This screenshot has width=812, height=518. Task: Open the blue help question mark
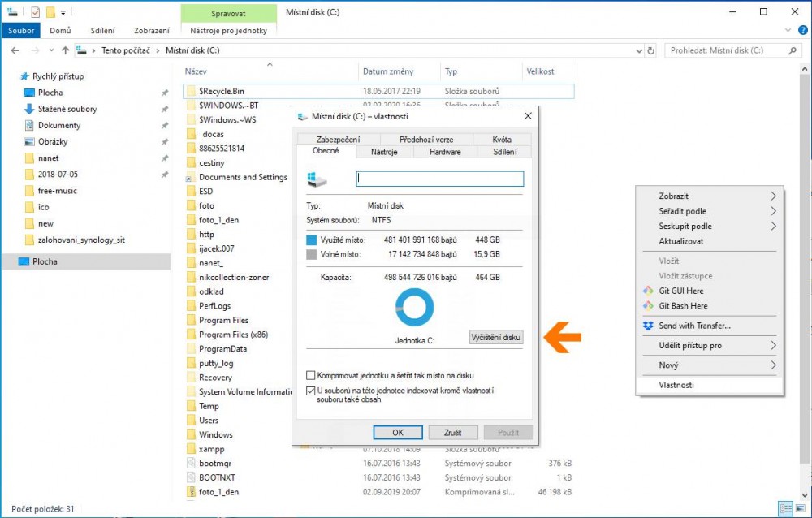coord(801,30)
